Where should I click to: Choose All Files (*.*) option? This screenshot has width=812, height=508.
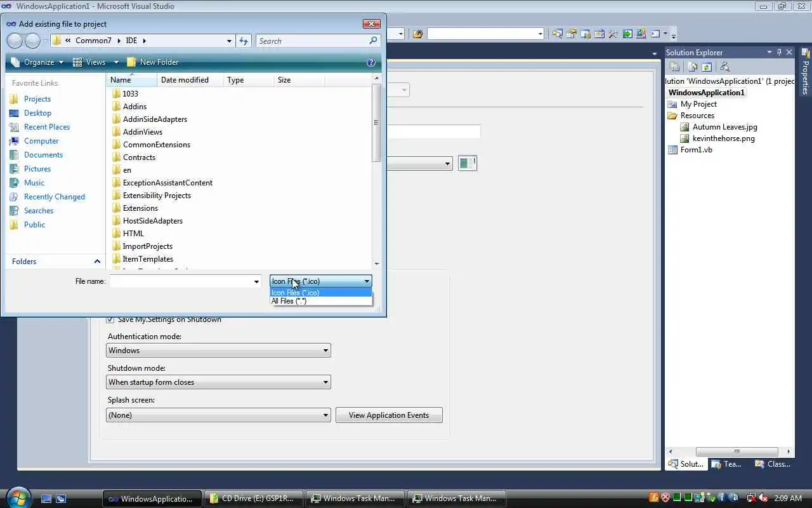320,301
